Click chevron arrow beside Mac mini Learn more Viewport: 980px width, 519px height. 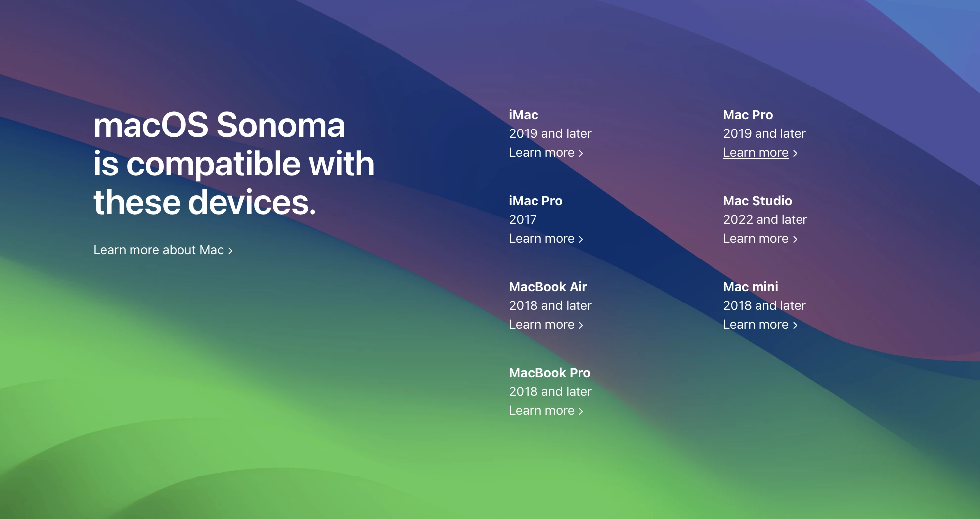click(x=795, y=326)
